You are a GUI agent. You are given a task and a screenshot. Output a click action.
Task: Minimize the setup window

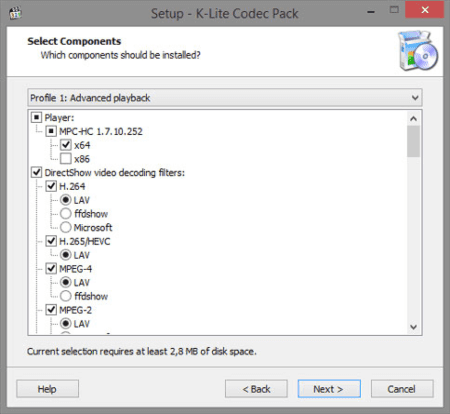pyautogui.click(x=371, y=12)
